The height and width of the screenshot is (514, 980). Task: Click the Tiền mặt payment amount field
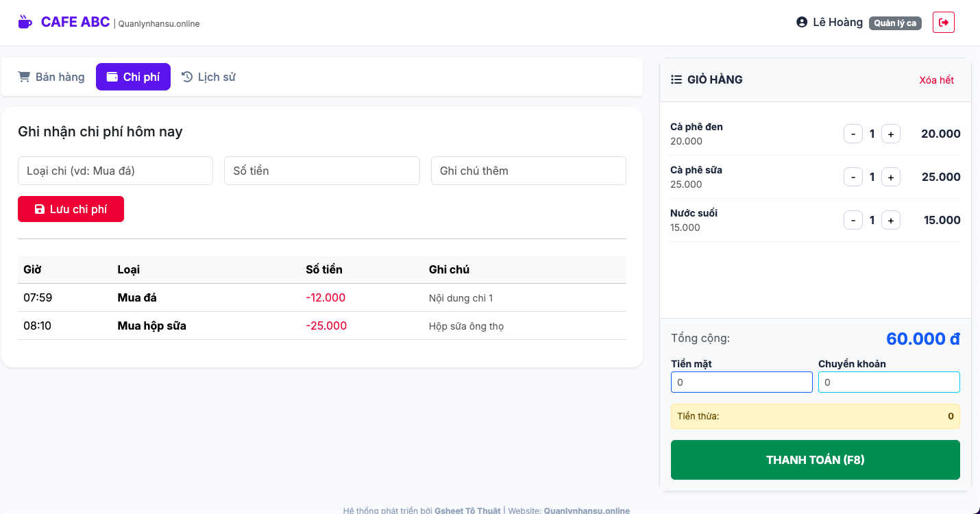pos(742,382)
